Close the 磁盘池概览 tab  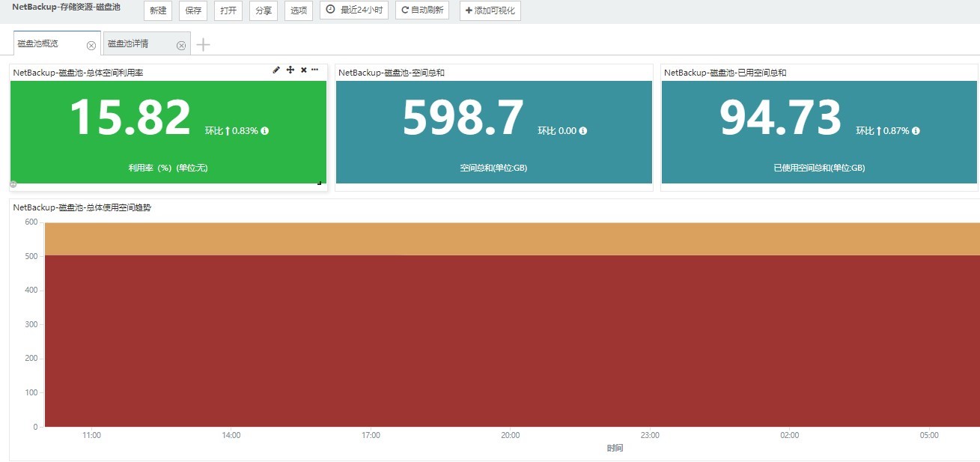[x=91, y=46]
